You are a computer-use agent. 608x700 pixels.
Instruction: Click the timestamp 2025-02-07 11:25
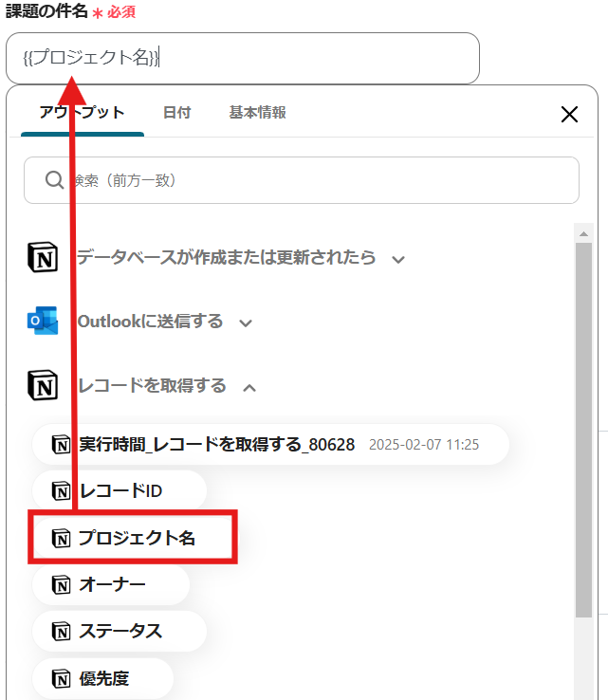pyautogui.click(x=424, y=445)
